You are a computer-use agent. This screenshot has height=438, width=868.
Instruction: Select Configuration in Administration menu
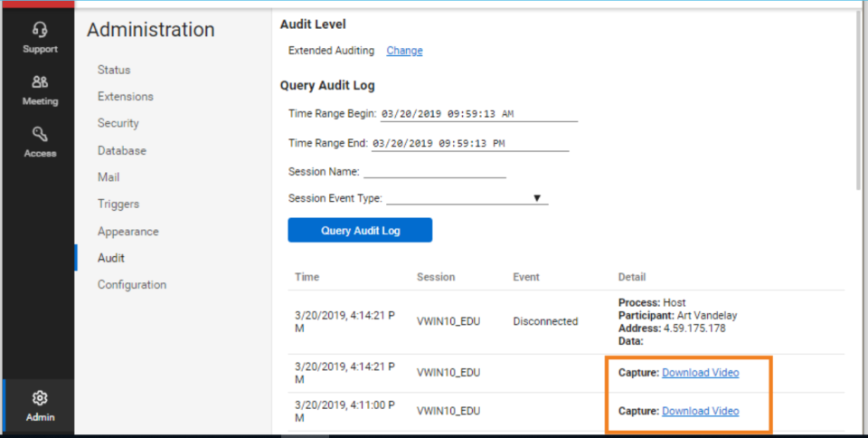(132, 285)
